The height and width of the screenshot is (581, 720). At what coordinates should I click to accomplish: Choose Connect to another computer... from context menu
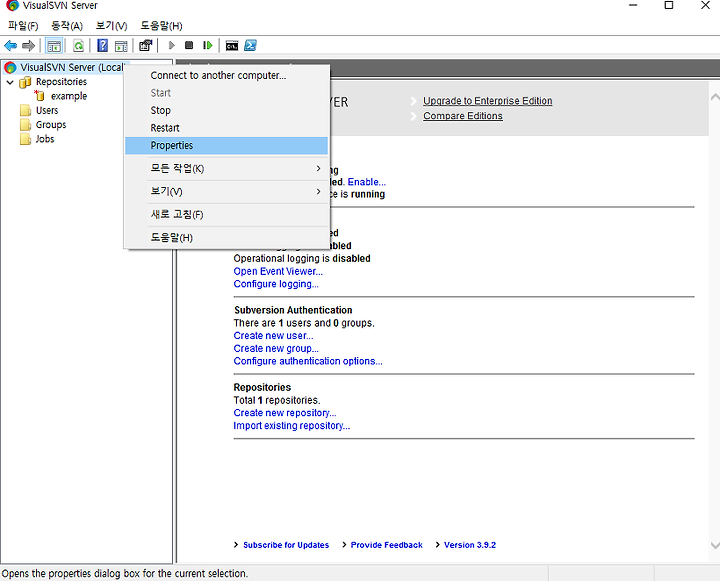coord(226,75)
